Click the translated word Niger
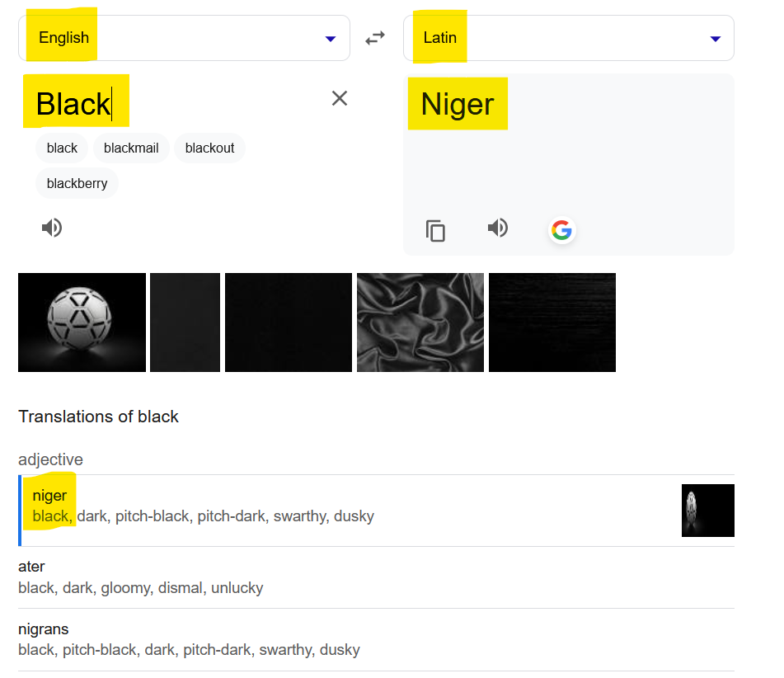The width and height of the screenshot is (784, 678). click(458, 104)
